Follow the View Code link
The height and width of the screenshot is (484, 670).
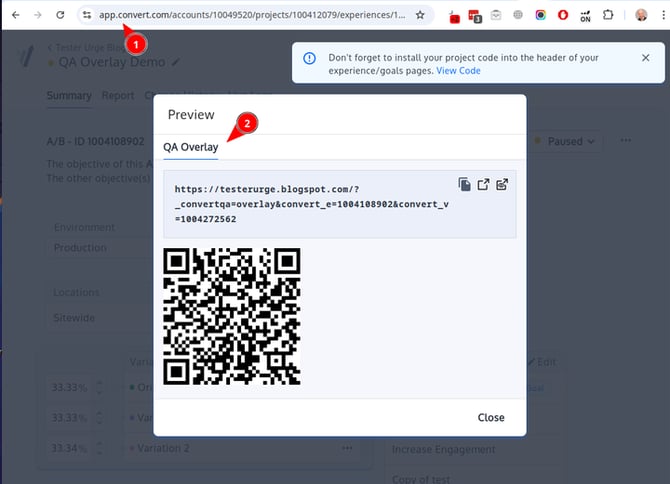pyautogui.click(x=458, y=71)
